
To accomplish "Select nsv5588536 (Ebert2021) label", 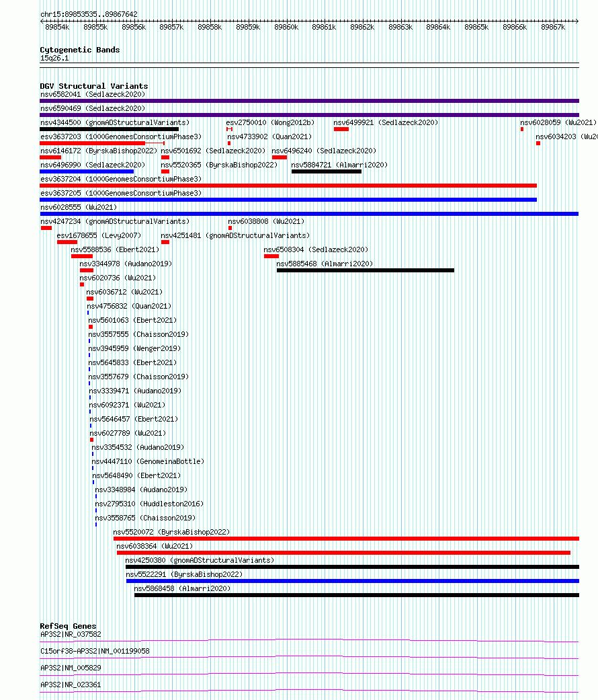I will tap(115, 249).
